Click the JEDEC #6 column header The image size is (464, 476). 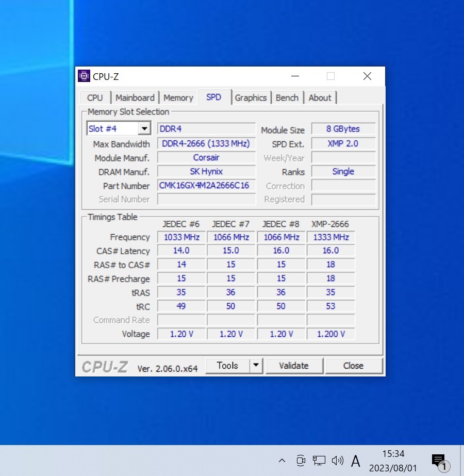181,224
